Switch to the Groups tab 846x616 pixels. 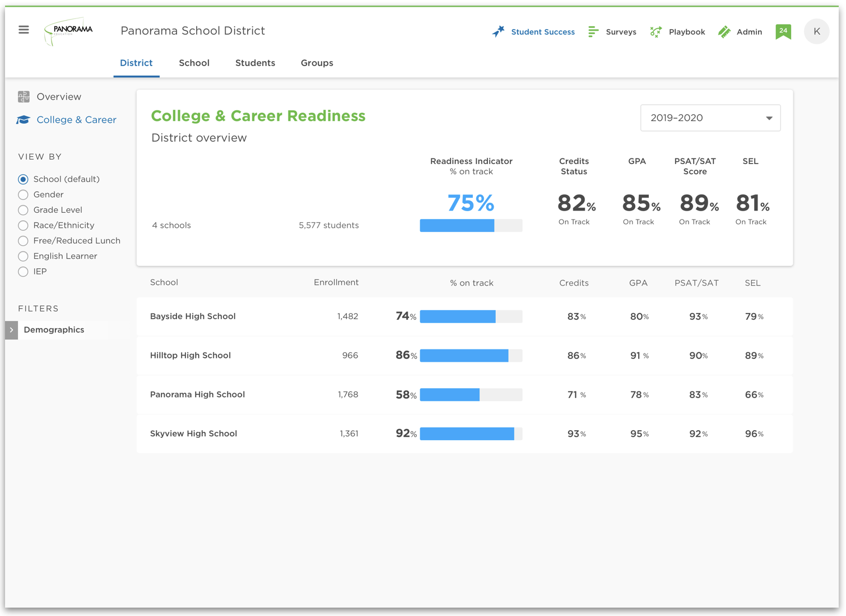tap(317, 63)
